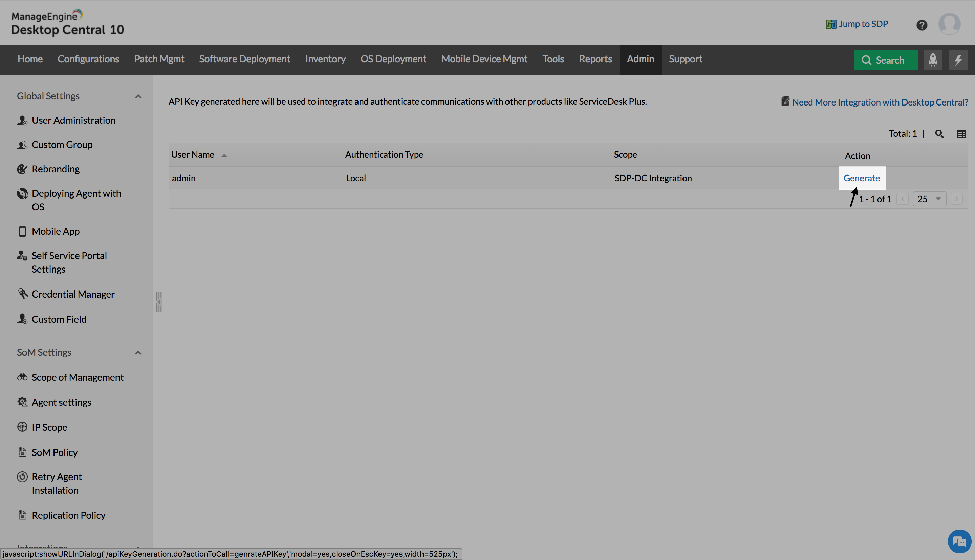
Task: Click Generate to create an API key
Action: (x=862, y=178)
